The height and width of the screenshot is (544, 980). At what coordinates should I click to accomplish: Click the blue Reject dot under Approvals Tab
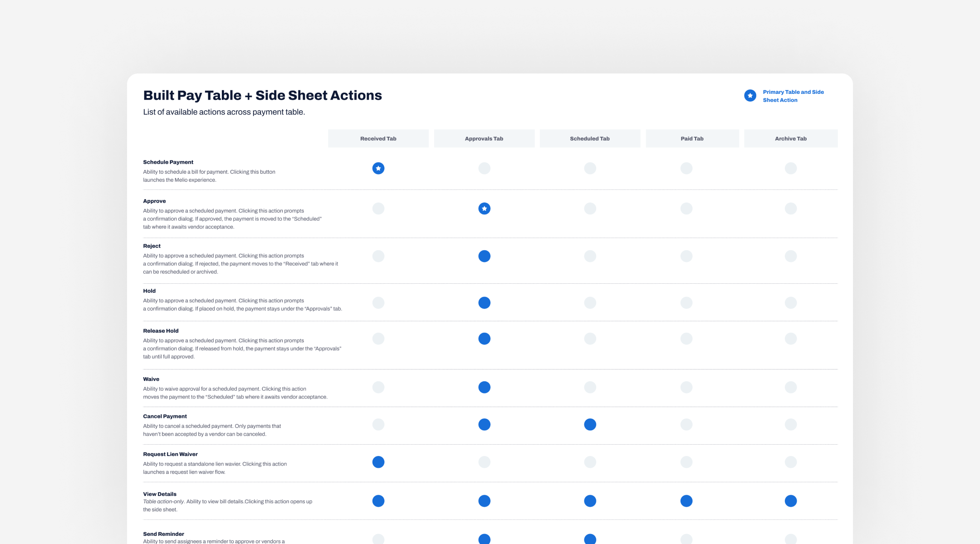point(484,256)
